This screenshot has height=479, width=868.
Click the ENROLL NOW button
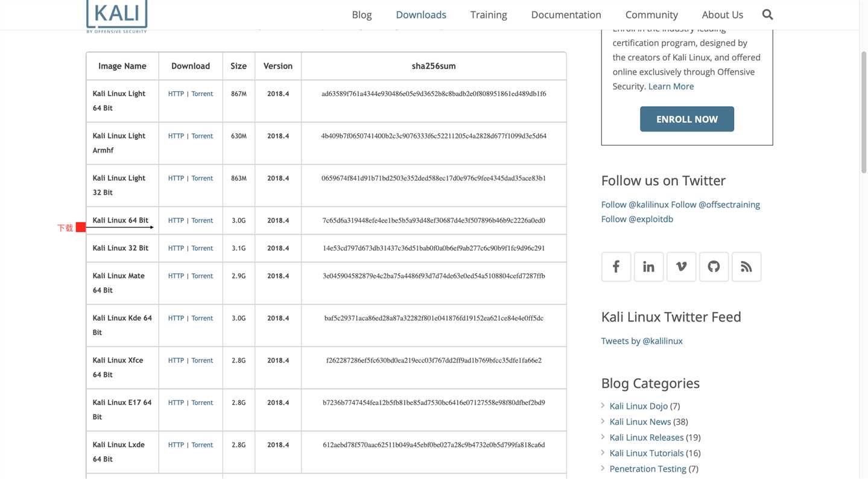tap(687, 119)
